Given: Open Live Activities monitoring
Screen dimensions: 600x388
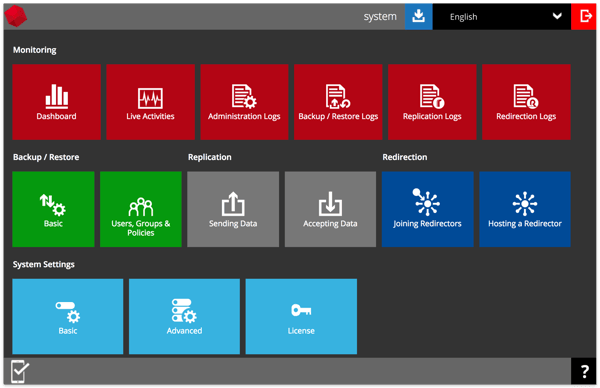Looking at the screenshot, I should pyautogui.click(x=150, y=102).
